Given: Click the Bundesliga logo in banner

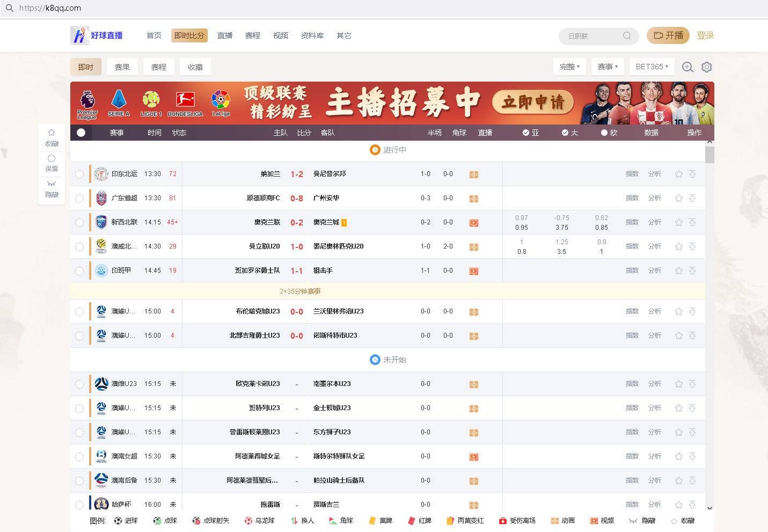Looking at the screenshot, I should coord(185,104).
